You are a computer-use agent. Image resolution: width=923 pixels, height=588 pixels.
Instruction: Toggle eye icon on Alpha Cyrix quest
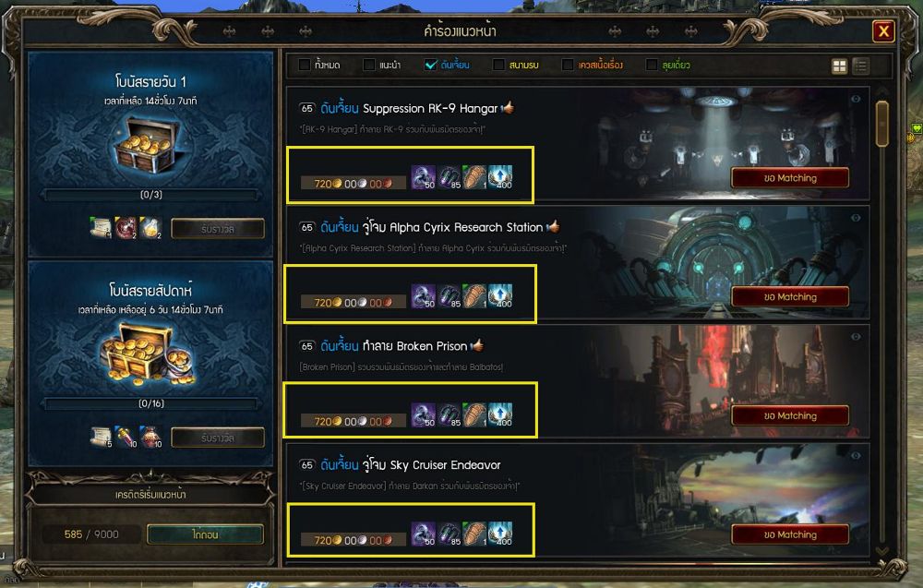[856, 218]
